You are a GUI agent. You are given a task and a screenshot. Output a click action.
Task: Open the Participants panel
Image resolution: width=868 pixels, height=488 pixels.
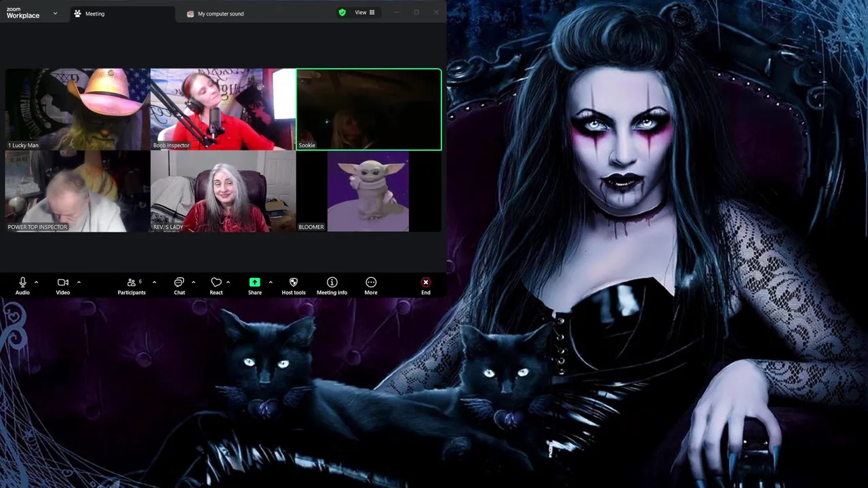(x=132, y=285)
